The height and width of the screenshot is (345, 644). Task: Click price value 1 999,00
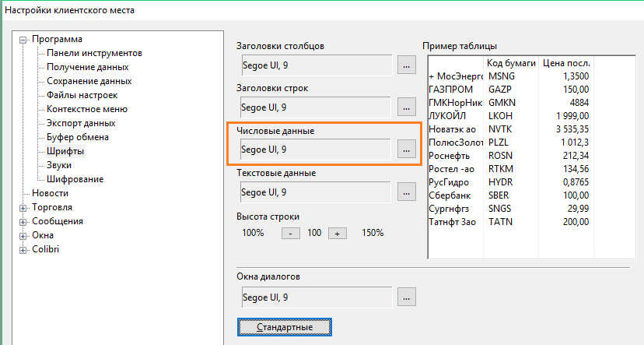coord(573,116)
